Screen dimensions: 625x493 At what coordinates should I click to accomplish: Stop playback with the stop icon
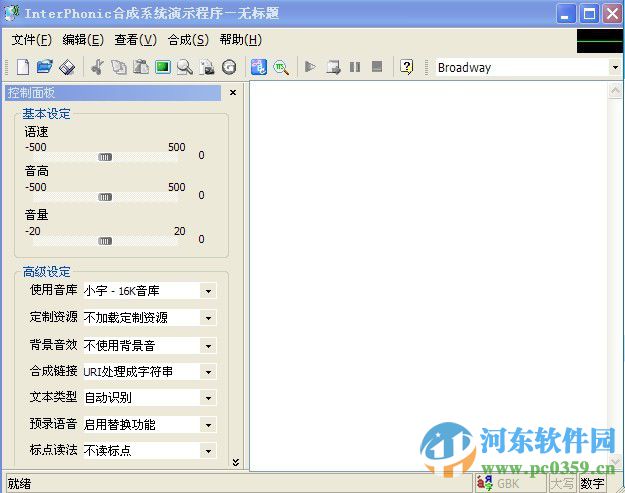377,67
